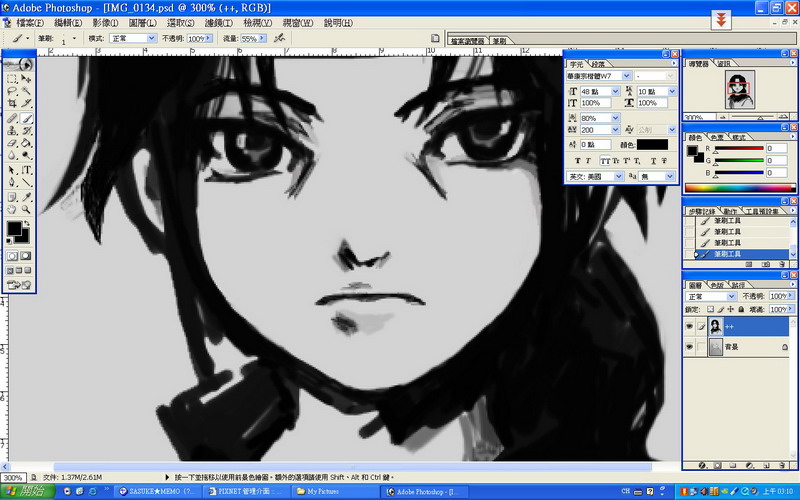Select the Clone Stamp tool
The width and height of the screenshot is (800, 500).
tap(12, 131)
